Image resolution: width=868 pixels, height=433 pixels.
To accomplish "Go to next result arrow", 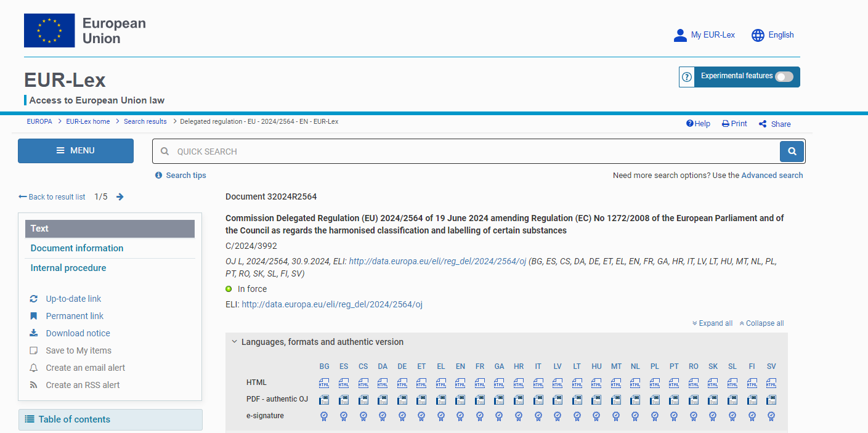I will click(x=120, y=197).
